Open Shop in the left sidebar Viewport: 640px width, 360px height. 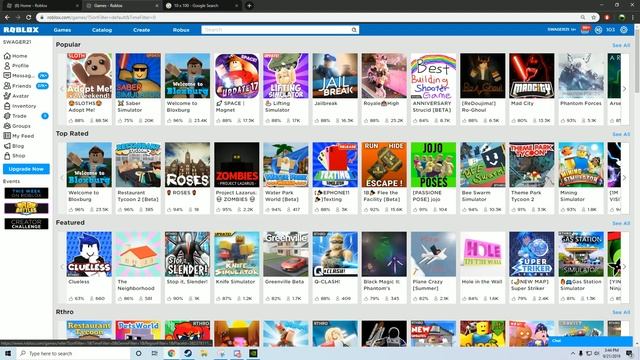[x=15, y=156]
